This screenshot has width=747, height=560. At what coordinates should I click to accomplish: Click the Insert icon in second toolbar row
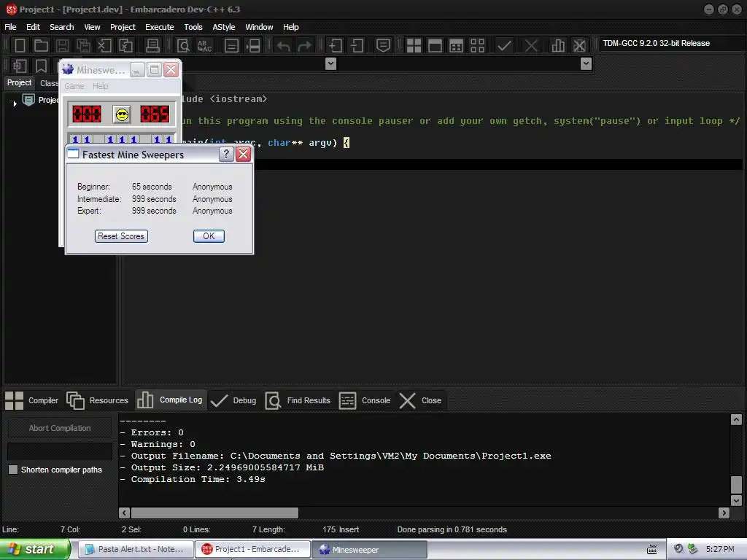[x=20, y=66]
